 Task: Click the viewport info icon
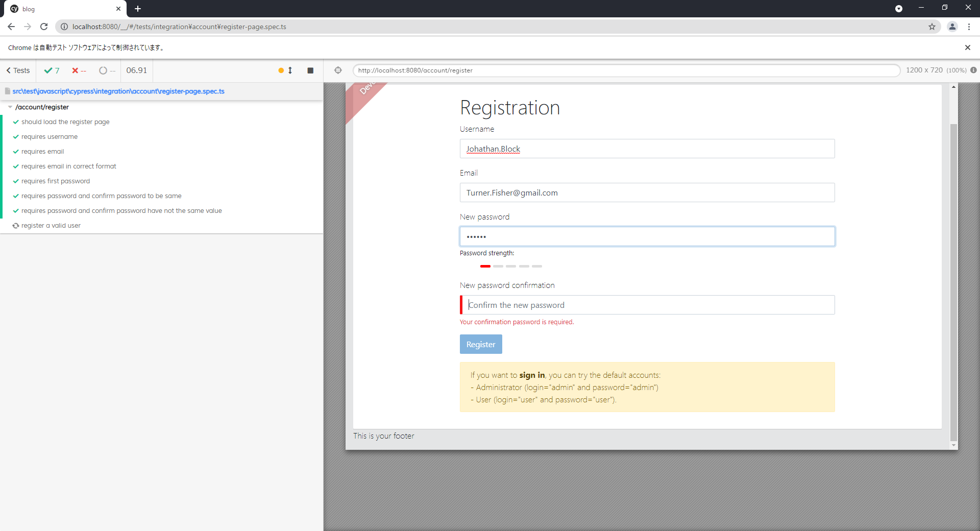[973, 70]
